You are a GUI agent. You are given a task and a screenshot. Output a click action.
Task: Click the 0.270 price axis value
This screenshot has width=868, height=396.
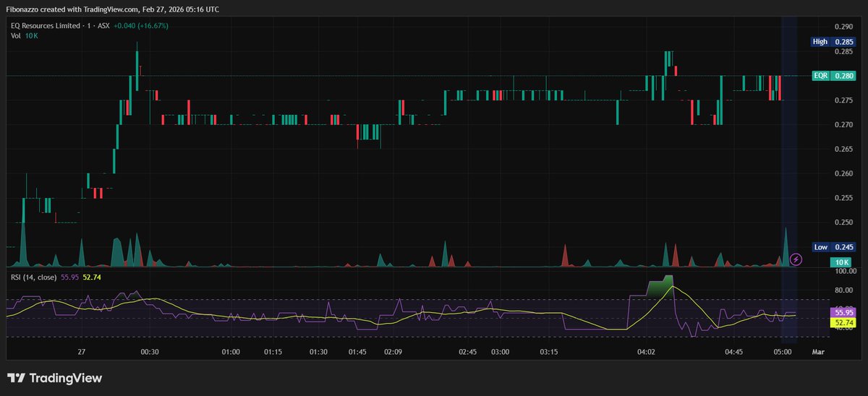point(843,125)
